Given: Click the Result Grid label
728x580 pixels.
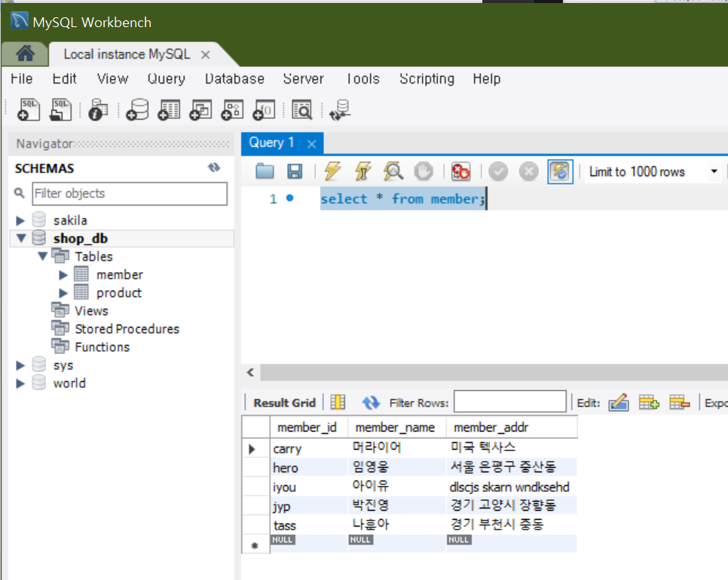Looking at the screenshot, I should point(284,403).
